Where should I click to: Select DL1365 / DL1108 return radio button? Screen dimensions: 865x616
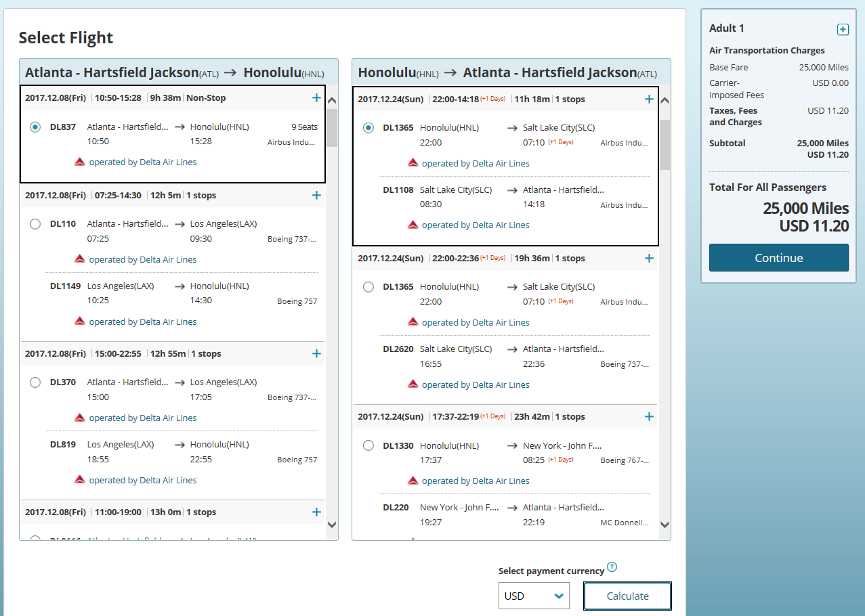pyautogui.click(x=368, y=128)
